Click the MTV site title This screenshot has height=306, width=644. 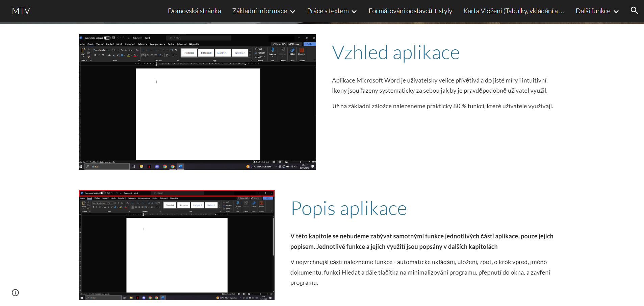point(21,11)
